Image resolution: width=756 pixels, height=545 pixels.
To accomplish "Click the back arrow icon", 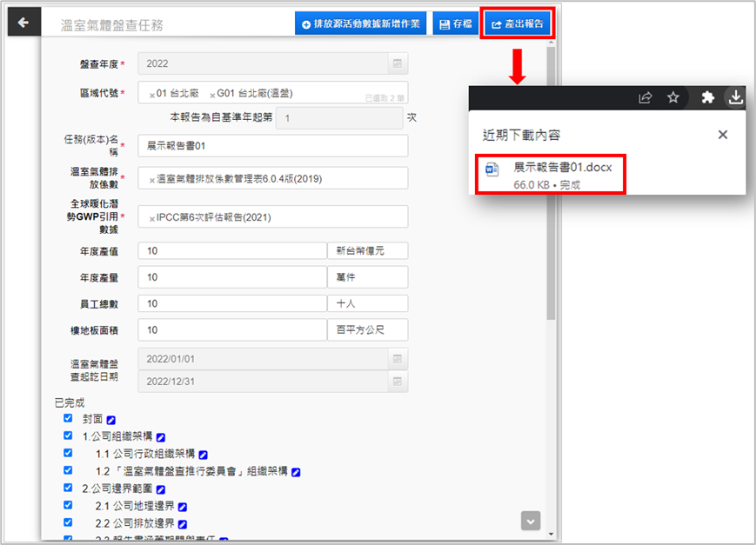I will [23, 23].
